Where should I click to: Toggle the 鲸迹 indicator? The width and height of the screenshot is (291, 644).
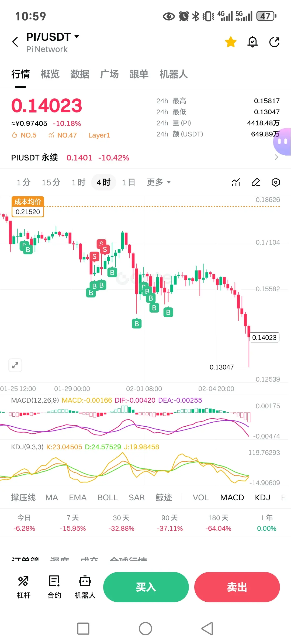tap(164, 498)
